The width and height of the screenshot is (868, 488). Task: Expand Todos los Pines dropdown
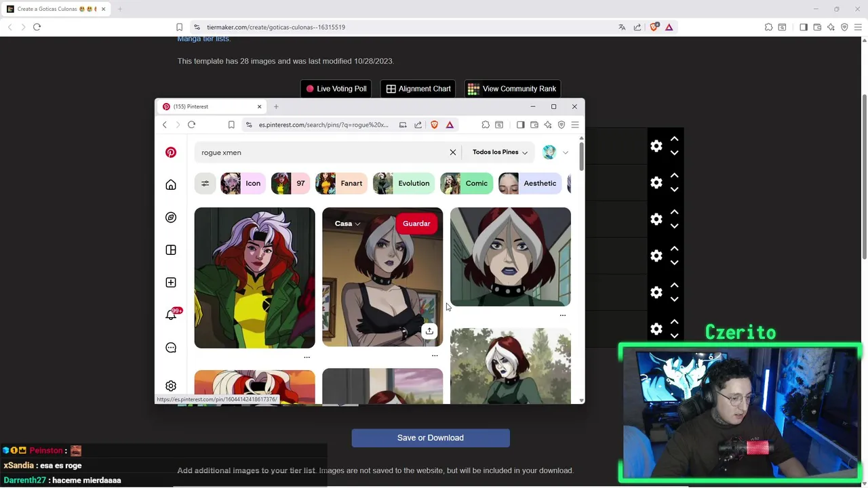(x=500, y=152)
